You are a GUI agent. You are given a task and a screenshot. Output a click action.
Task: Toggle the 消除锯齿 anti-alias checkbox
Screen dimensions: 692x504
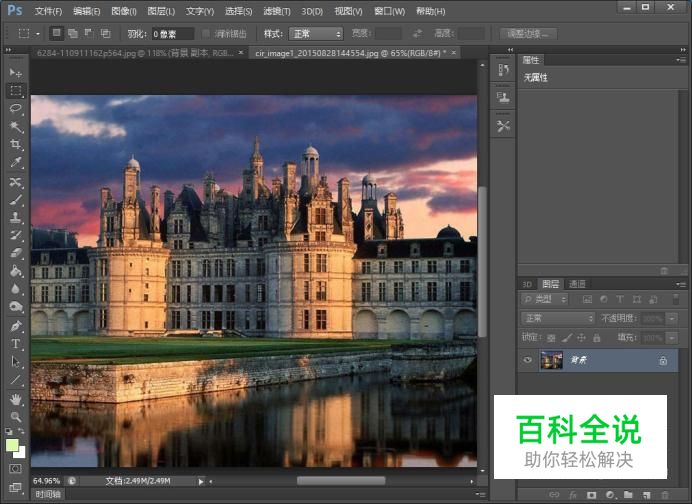[206, 34]
